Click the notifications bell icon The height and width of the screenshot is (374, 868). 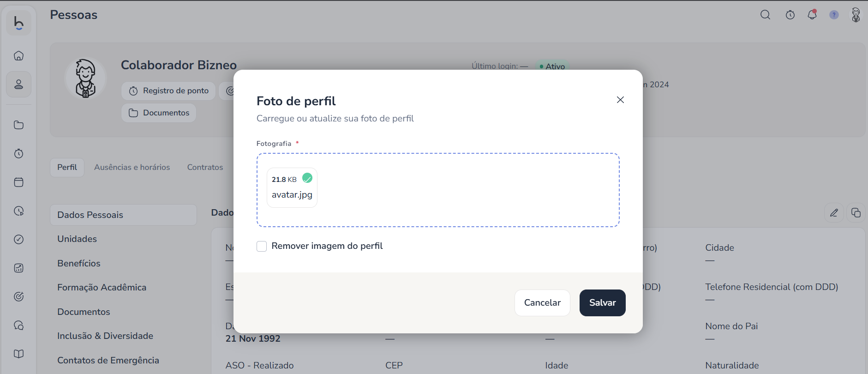(x=812, y=15)
